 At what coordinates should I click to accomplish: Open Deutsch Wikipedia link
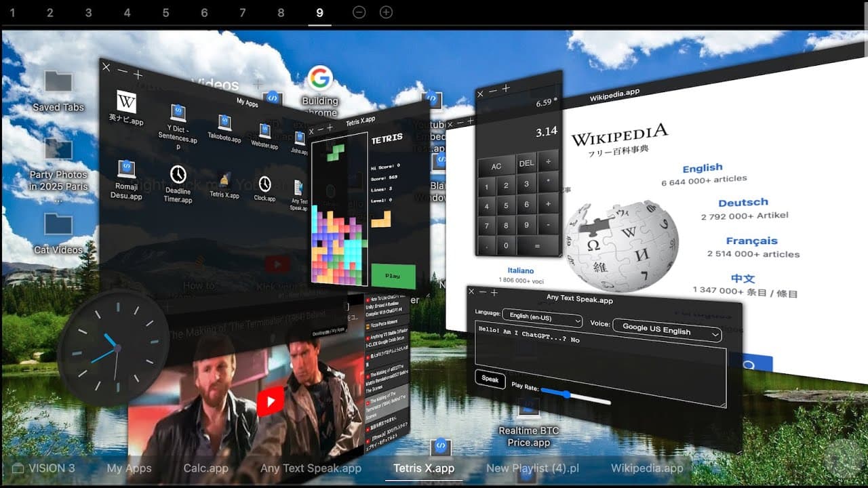pyautogui.click(x=743, y=203)
